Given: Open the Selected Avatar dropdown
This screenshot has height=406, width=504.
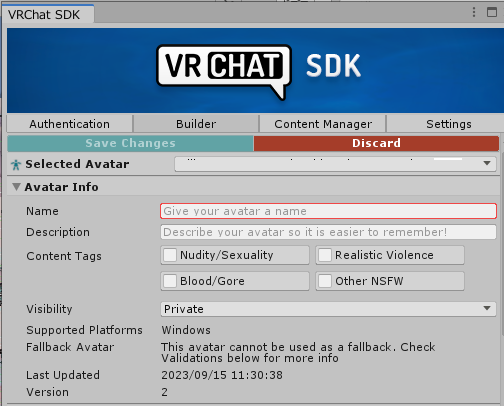Looking at the screenshot, I should pyautogui.click(x=335, y=164).
